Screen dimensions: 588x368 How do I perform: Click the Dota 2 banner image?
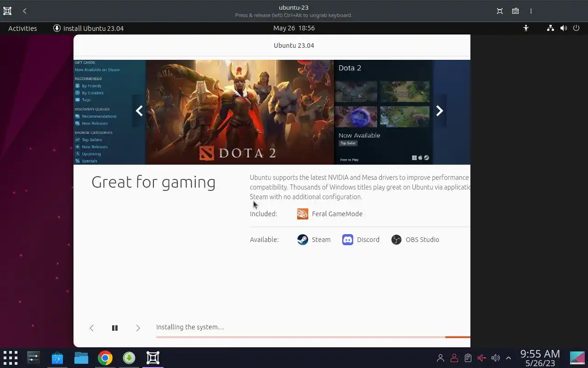pos(240,112)
